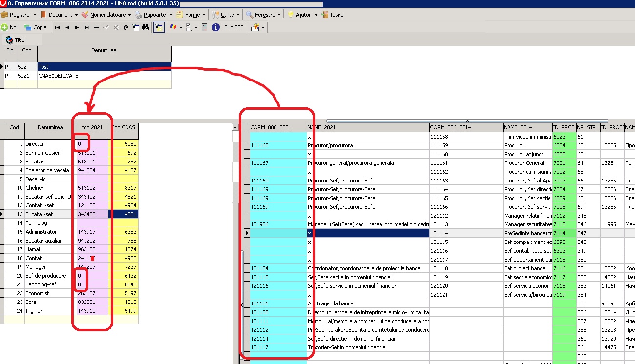This screenshot has width=635, height=364.
Task: Go to first record icon
Action: pyautogui.click(x=58, y=27)
